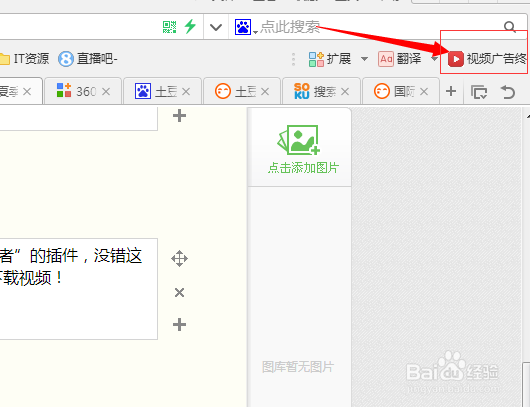Viewport: 530px width, 407px height.
Task: Switch to the 国际 tab
Action: tap(395, 91)
